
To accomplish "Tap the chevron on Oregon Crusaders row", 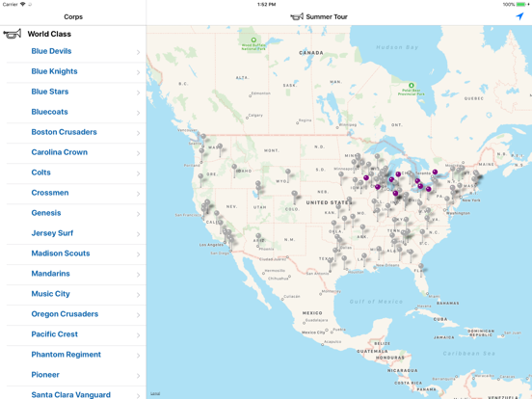I will pos(138,315).
